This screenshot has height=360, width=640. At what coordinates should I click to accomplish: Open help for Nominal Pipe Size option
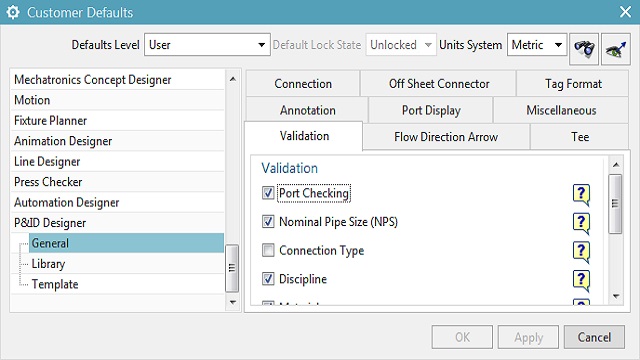point(581,223)
